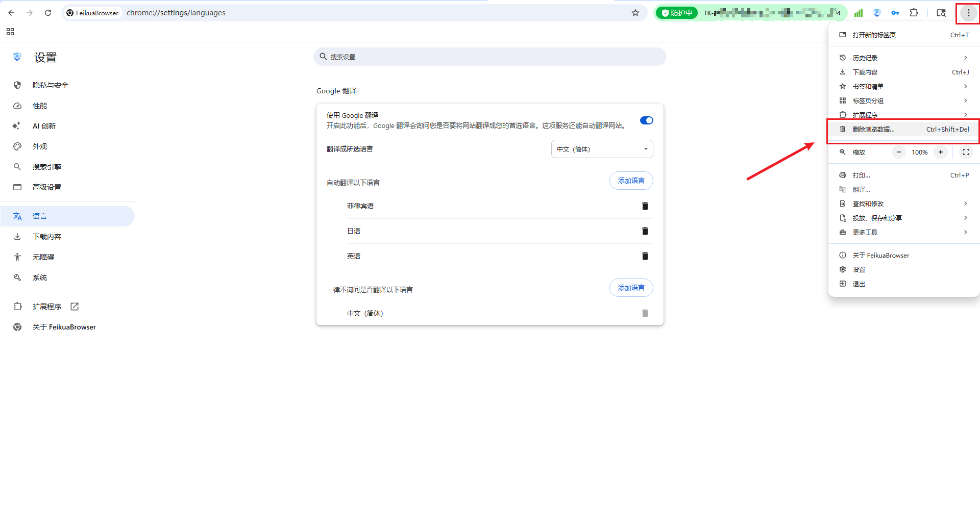Screen dimensions: 980x507
Task: Click 添加语言 under never-translate languages
Action: [x=631, y=288]
